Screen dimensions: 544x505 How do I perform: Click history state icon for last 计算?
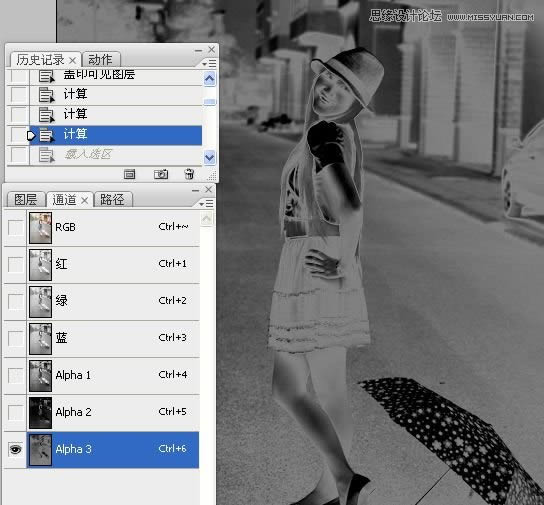[x=46, y=135]
